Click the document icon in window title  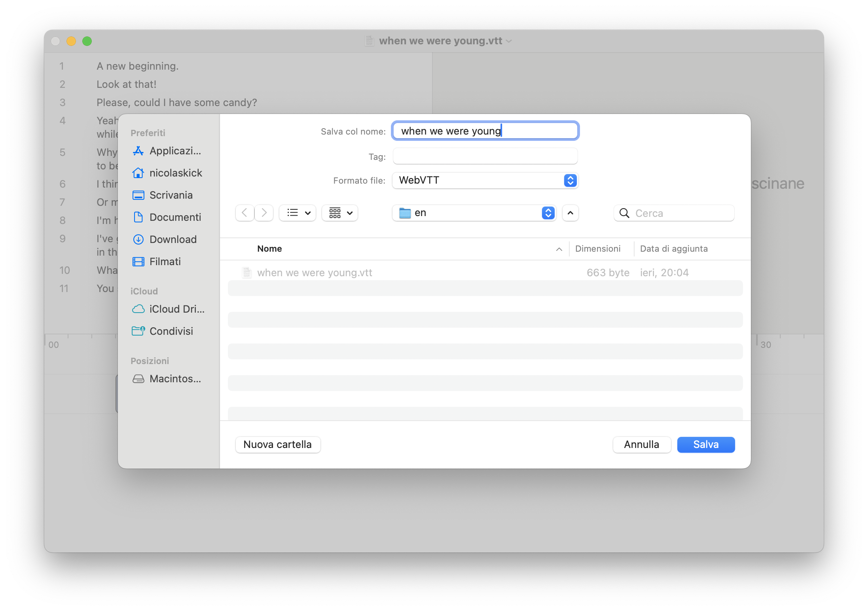pos(370,41)
